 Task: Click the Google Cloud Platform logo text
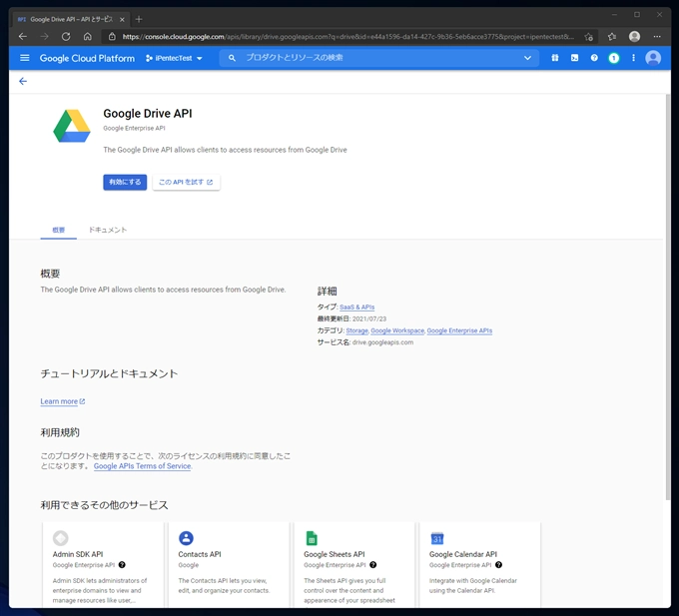(87, 58)
